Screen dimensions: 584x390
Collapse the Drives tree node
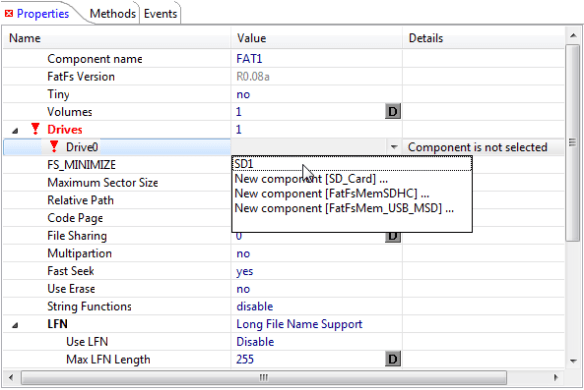click(15, 130)
